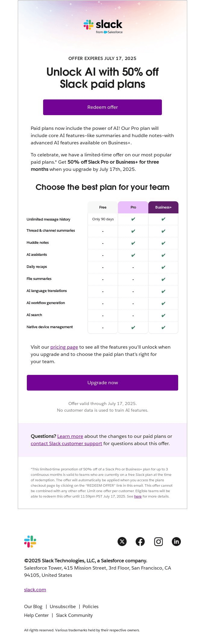The height and width of the screenshot is (644, 205).
Task: Click the X (Twitter) social icon
Action: click(x=122, y=542)
